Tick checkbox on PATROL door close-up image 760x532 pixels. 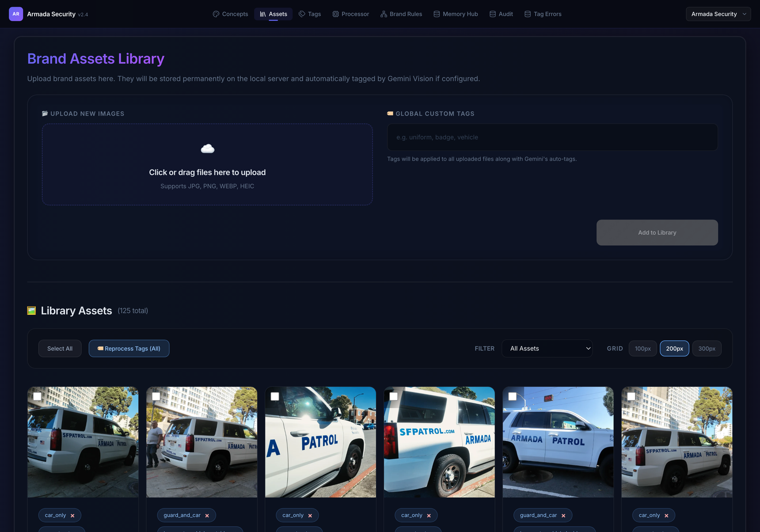pos(275,396)
